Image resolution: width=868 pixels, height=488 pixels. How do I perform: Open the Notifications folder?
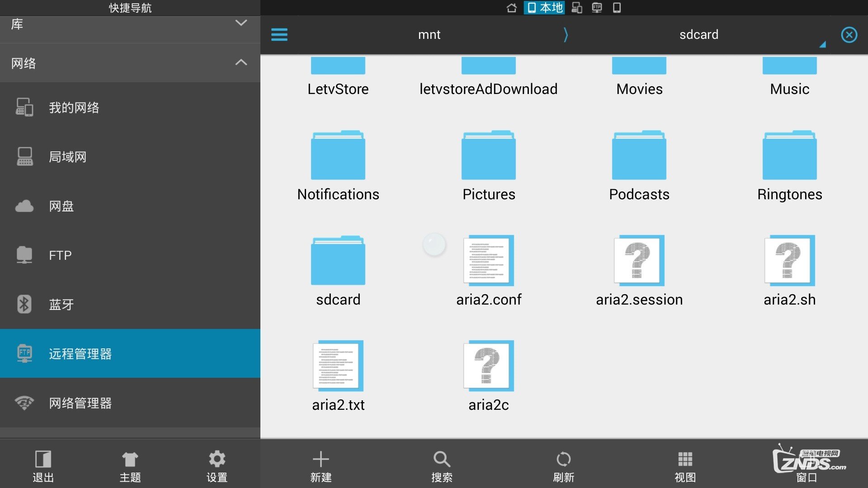tap(338, 166)
